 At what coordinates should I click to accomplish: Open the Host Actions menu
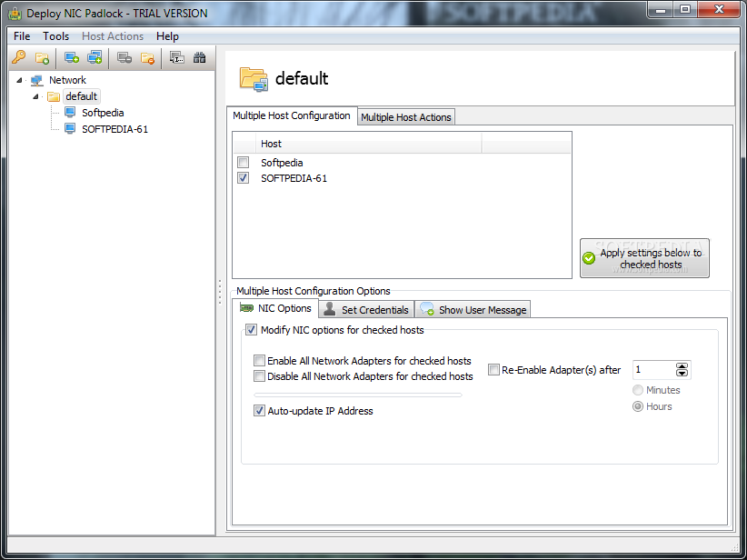113,36
